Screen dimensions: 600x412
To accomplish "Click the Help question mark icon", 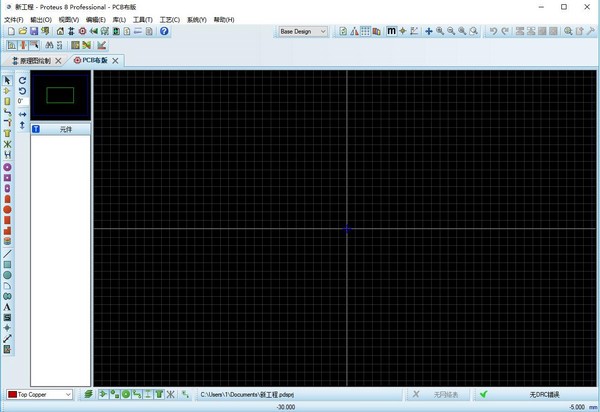I will pos(165,31).
